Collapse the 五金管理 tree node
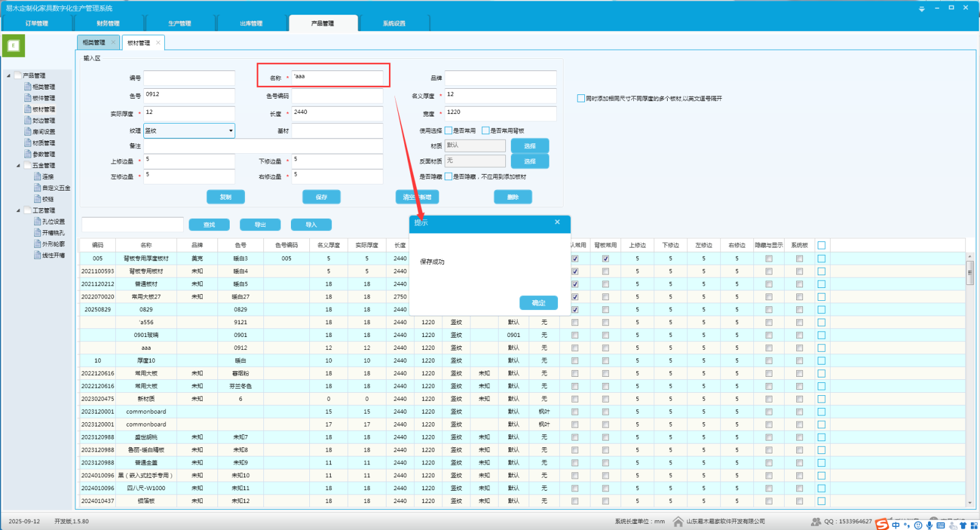Screen dimensions: 980x530 coord(18,165)
